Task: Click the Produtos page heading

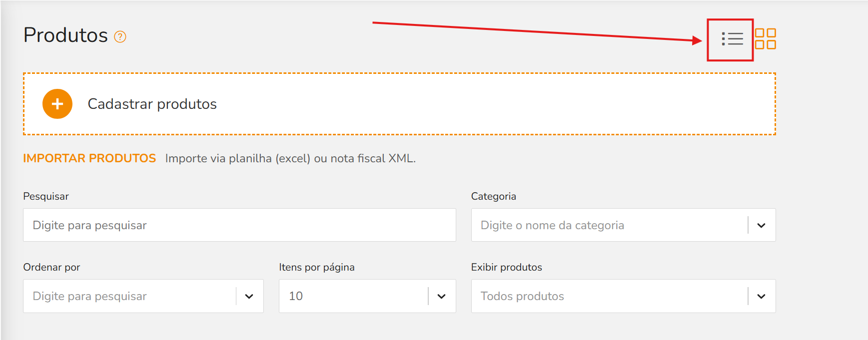Action: point(65,35)
